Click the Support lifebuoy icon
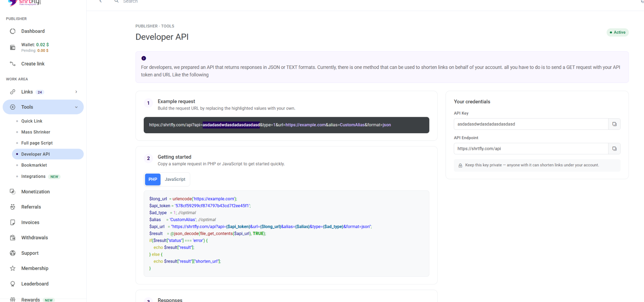 click(x=13, y=253)
